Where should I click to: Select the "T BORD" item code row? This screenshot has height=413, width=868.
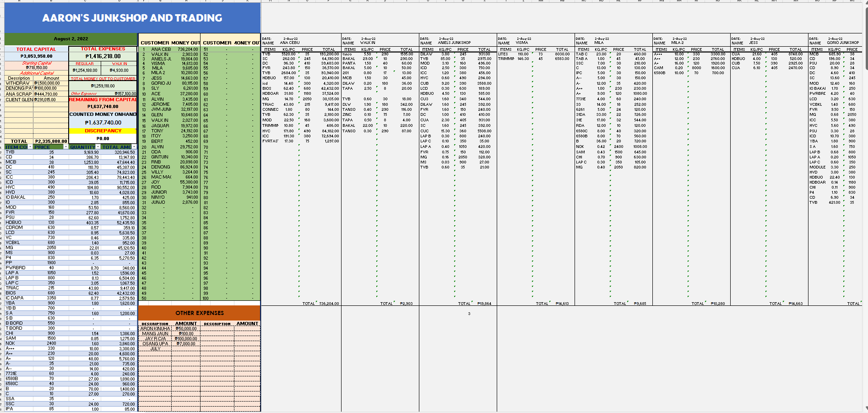(x=71, y=328)
